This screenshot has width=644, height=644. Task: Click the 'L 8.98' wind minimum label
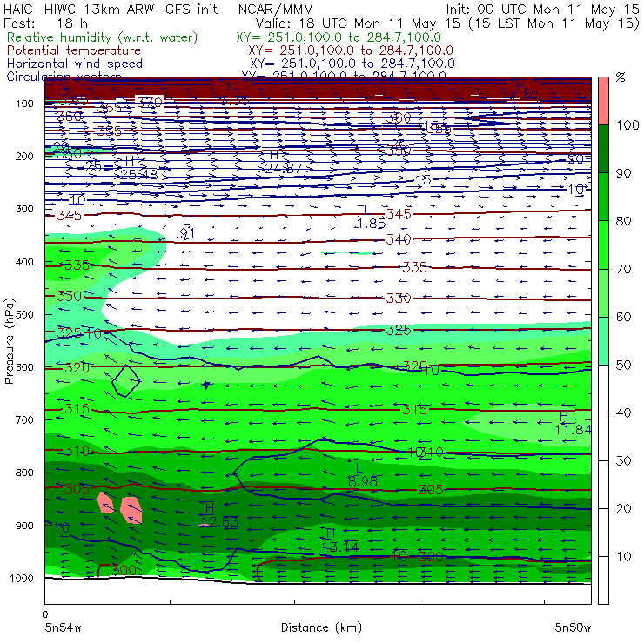coord(362,474)
